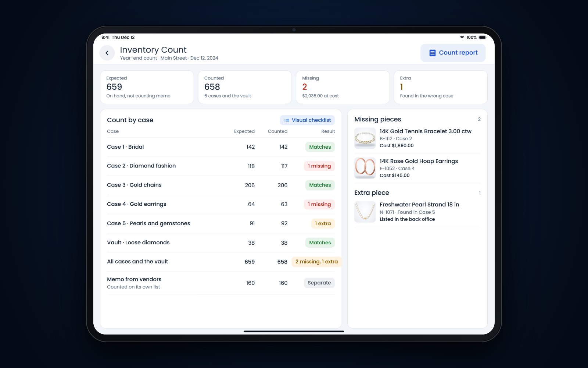The height and width of the screenshot is (368, 588).
Task: Click Cost $1,890.00 on the bracelet
Action: coord(397,146)
